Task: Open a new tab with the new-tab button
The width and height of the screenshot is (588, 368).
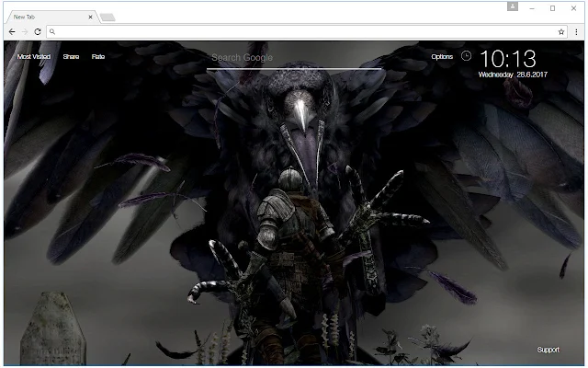Action: [x=107, y=17]
